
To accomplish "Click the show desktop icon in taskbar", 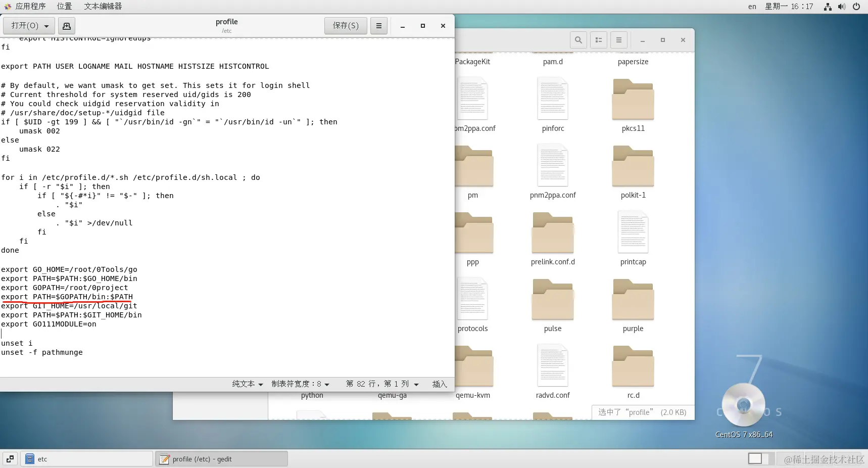I will (10, 459).
